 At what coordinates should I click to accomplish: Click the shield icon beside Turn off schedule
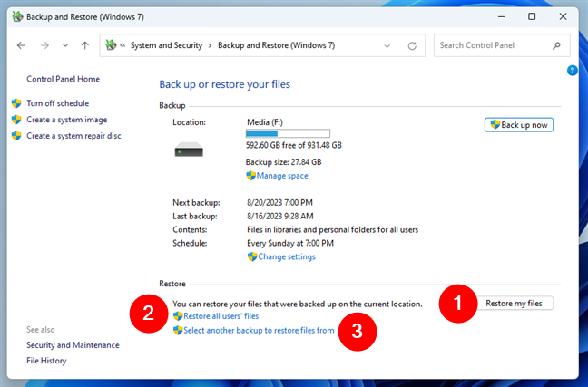click(x=16, y=103)
